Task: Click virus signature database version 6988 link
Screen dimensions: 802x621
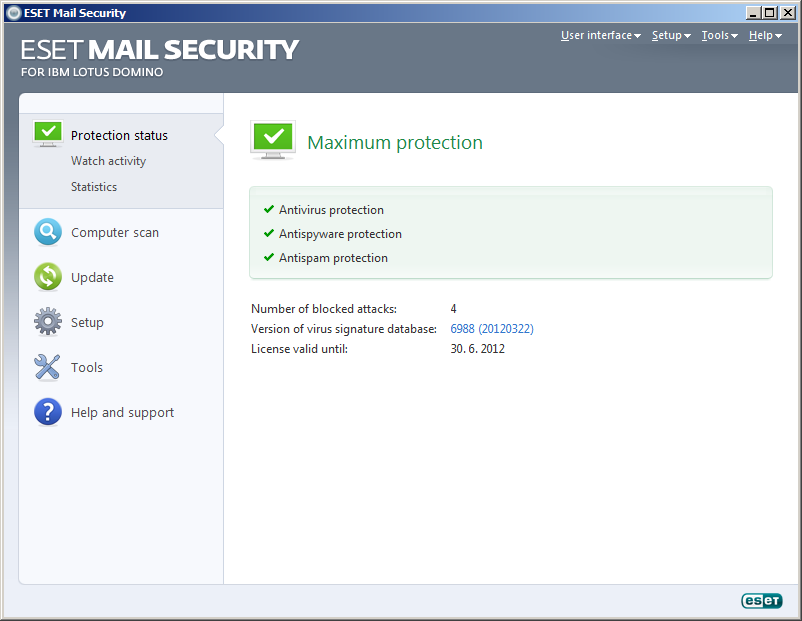Action: [x=492, y=328]
